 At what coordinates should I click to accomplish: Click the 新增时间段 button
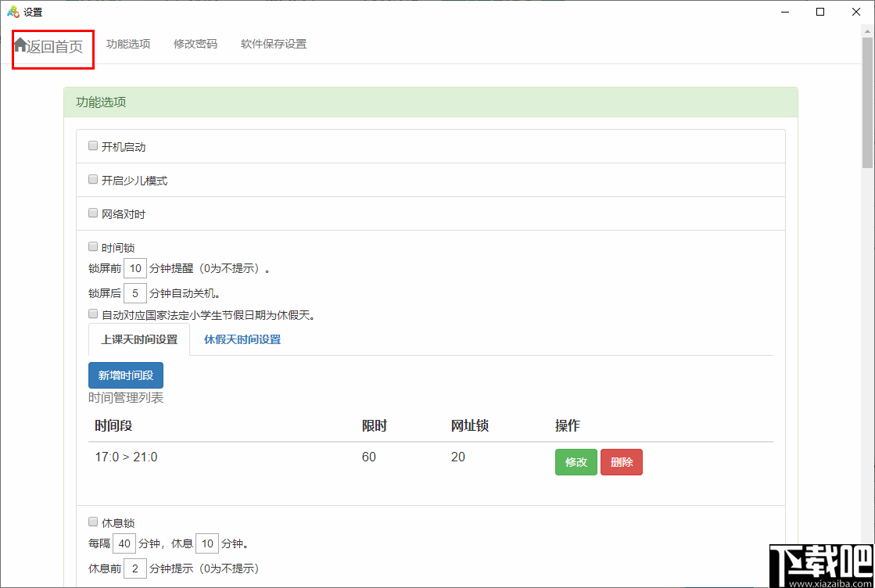pyautogui.click(x=125, y=375)
